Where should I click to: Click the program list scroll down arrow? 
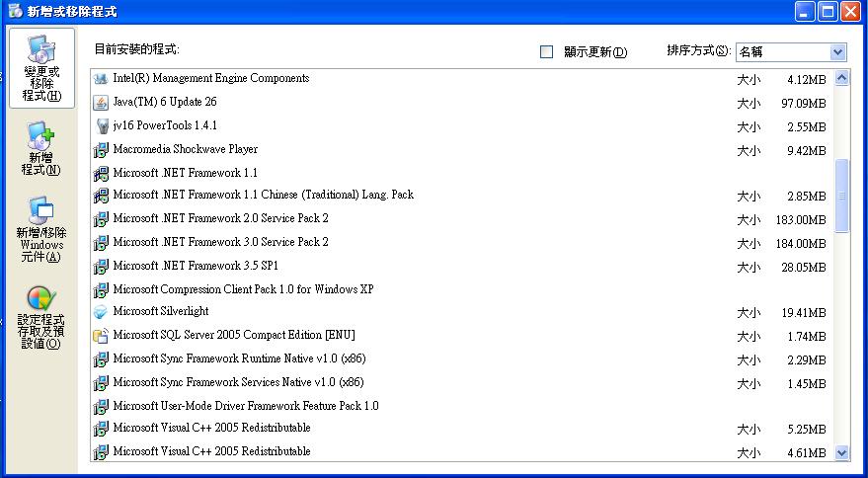[841, 452]
